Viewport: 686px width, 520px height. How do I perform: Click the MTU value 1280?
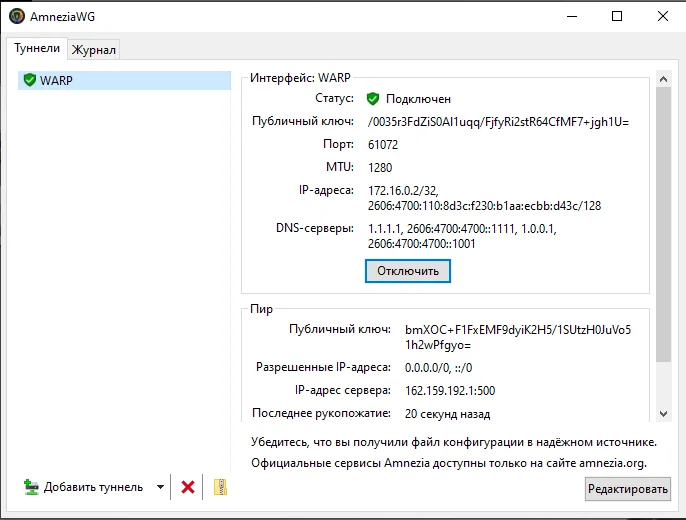click(380, 168)
